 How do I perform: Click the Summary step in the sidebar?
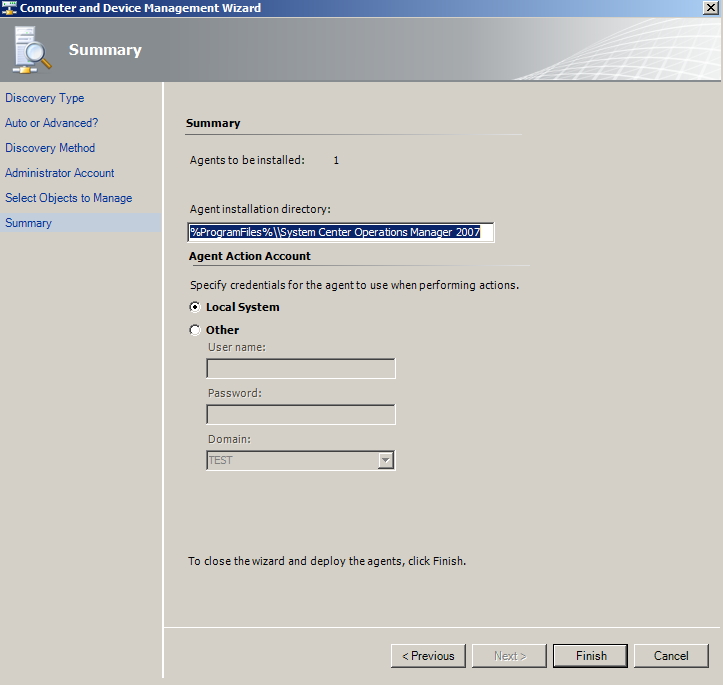pos(29,223)
